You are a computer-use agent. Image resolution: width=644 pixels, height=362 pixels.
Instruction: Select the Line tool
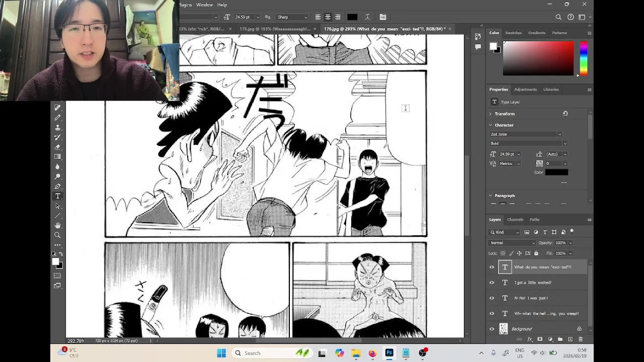click(57, 216)
